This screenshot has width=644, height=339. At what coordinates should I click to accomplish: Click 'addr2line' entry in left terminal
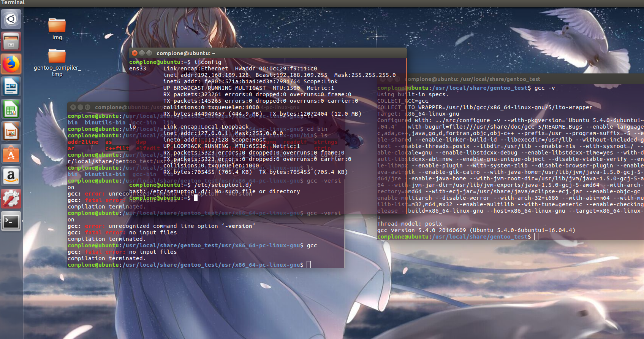(x=83, y=142)
